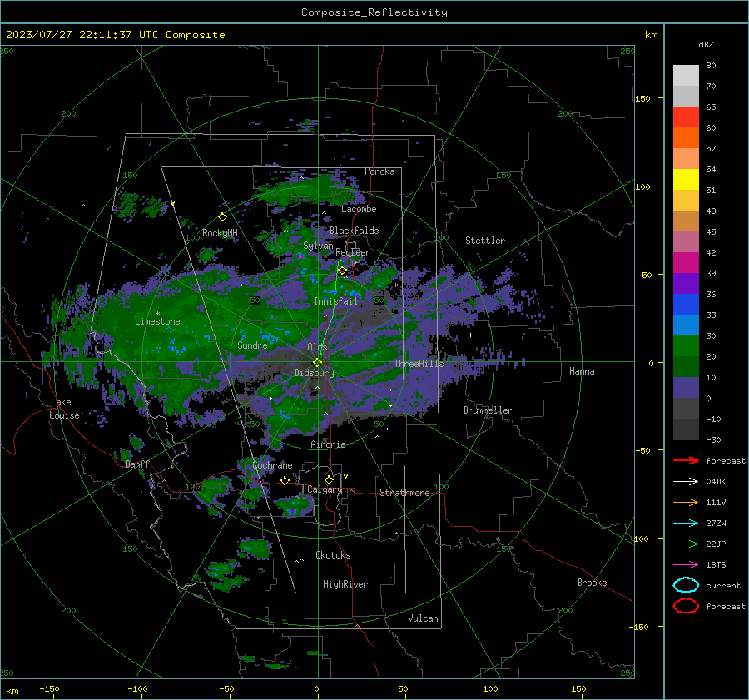Click the Brooks city label
Image resolution: width=749 pixels, height=700 pixels.
pyautogui.click(x=592, y=583)
